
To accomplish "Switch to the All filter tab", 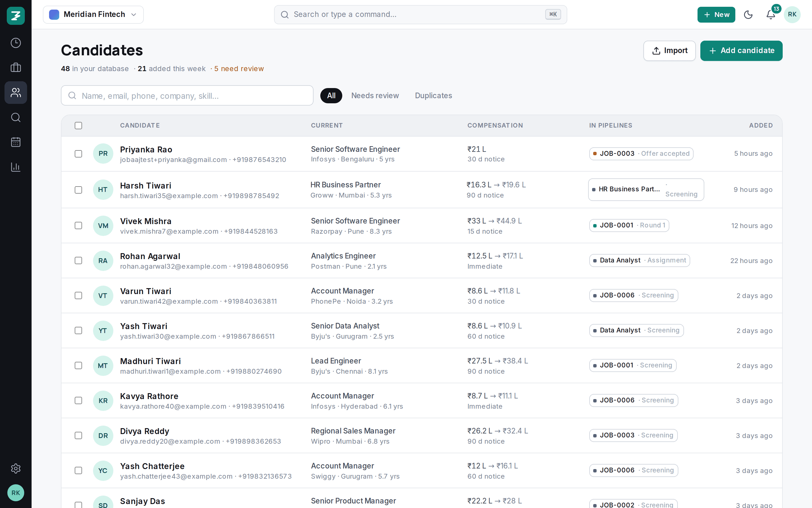I will click(x=331, y=96).
